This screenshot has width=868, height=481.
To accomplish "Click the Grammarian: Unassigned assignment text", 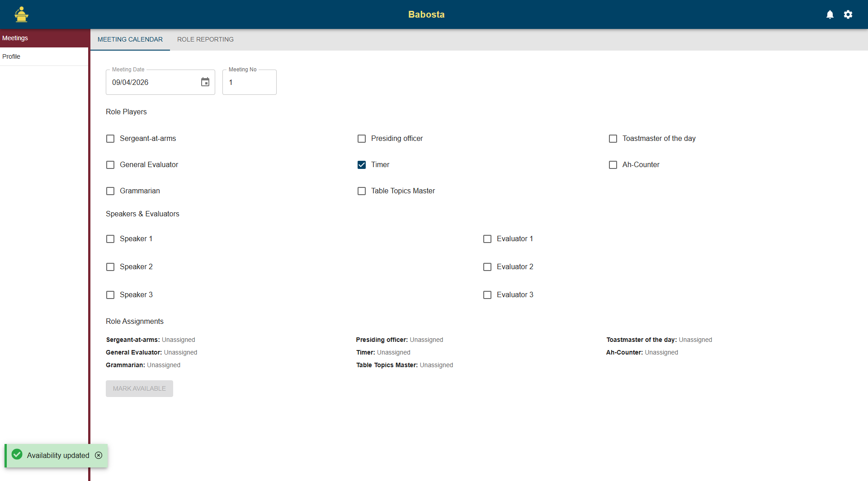I will 143,365.
